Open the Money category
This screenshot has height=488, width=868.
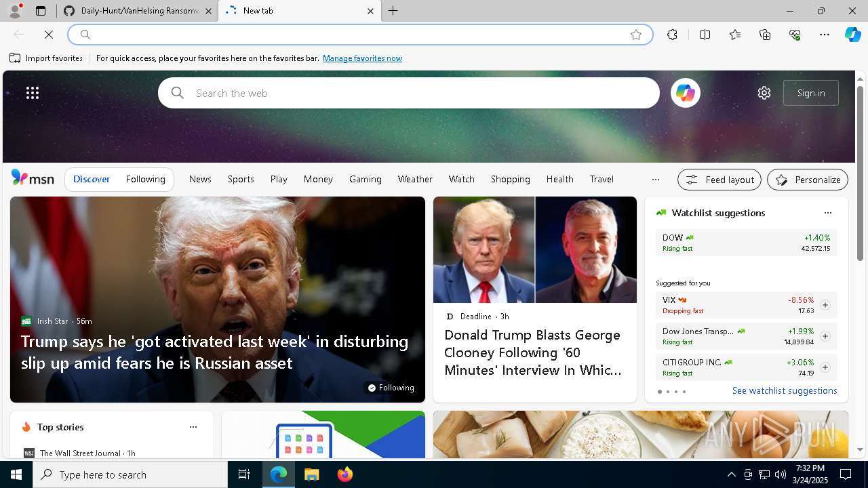tap(318, 179)
